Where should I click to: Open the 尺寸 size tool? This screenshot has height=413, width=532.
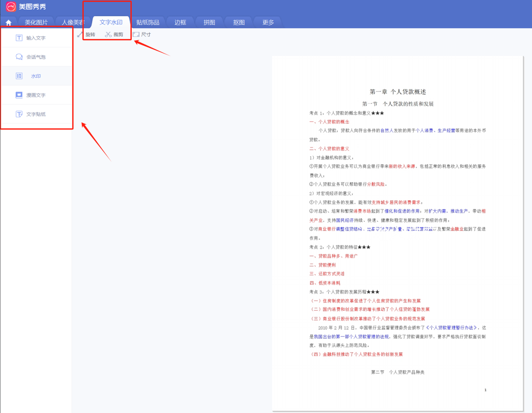[x=142, y=34]
